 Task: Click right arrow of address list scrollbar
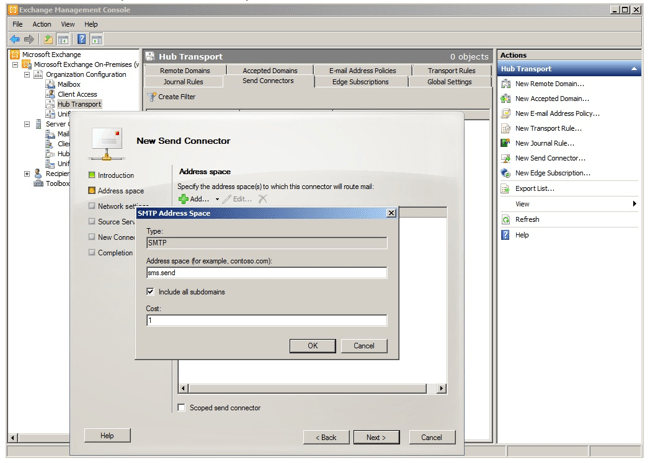pos(441,388)
